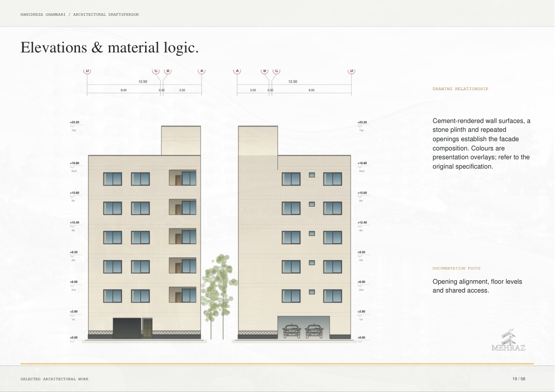Click grid bubble "A" above the left elevation
555x392 pixels.
[x=202, y=71]
